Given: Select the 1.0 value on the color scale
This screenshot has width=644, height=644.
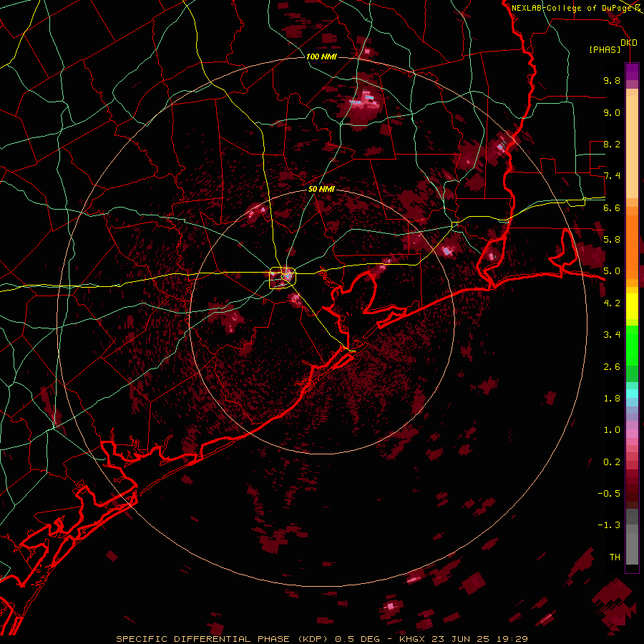Looking at the screenshot, I should point(612,429).
